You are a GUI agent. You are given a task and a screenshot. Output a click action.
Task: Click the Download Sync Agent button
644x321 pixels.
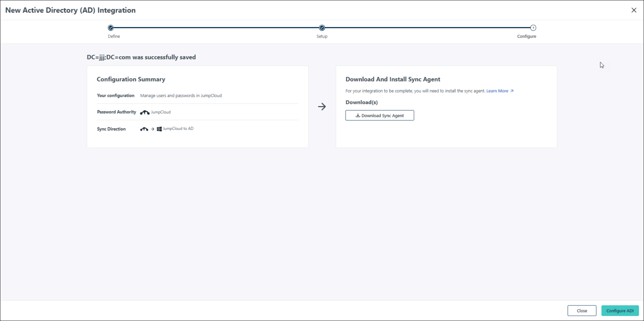pyautogui.click(x=379, y=115)
